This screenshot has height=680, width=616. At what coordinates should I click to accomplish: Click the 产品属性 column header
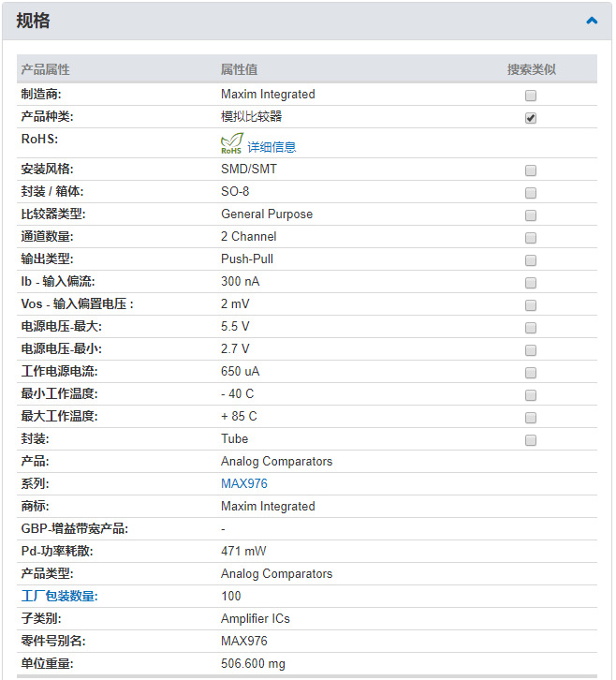click(x=46, y=69)
